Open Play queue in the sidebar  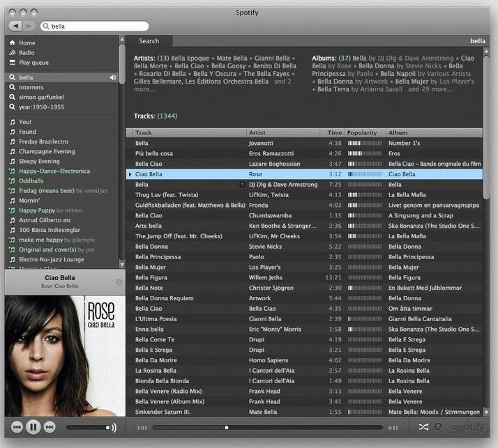[33, 63]
